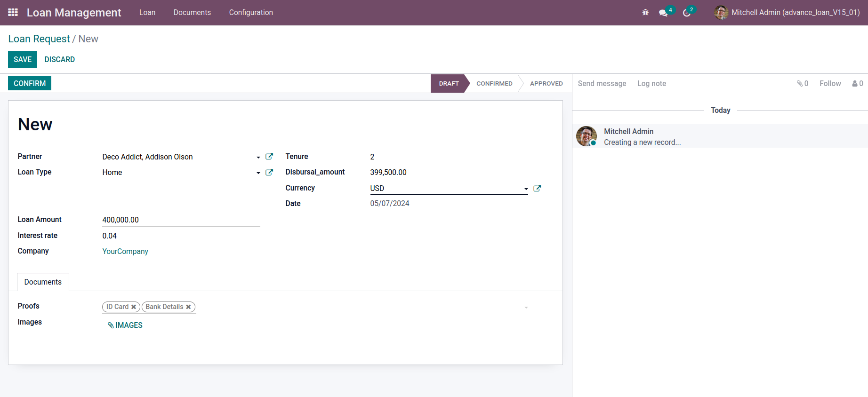Click the debug bug icon
Viewport: 868px width, 397px height.
(645, 13)
